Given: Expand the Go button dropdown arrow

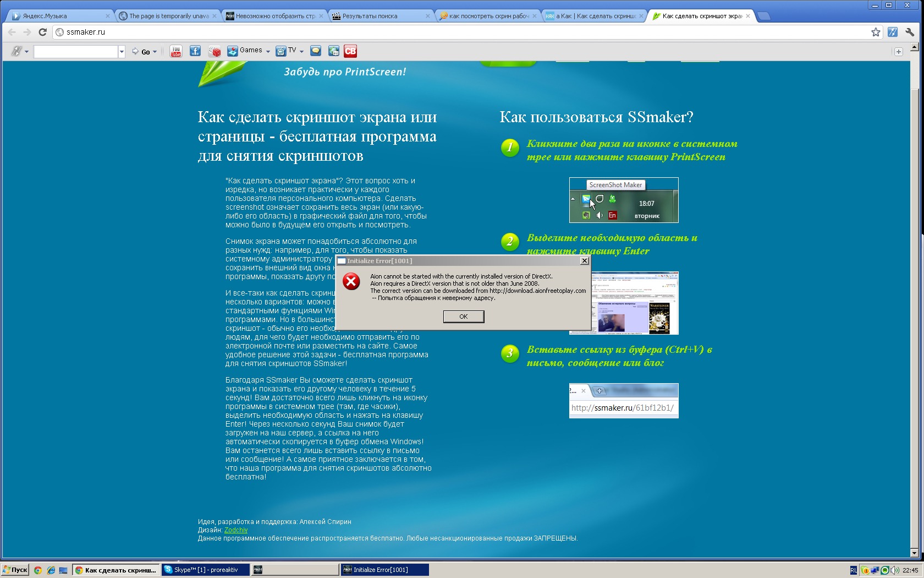Looking at the screenshot, I should point(155,52).
